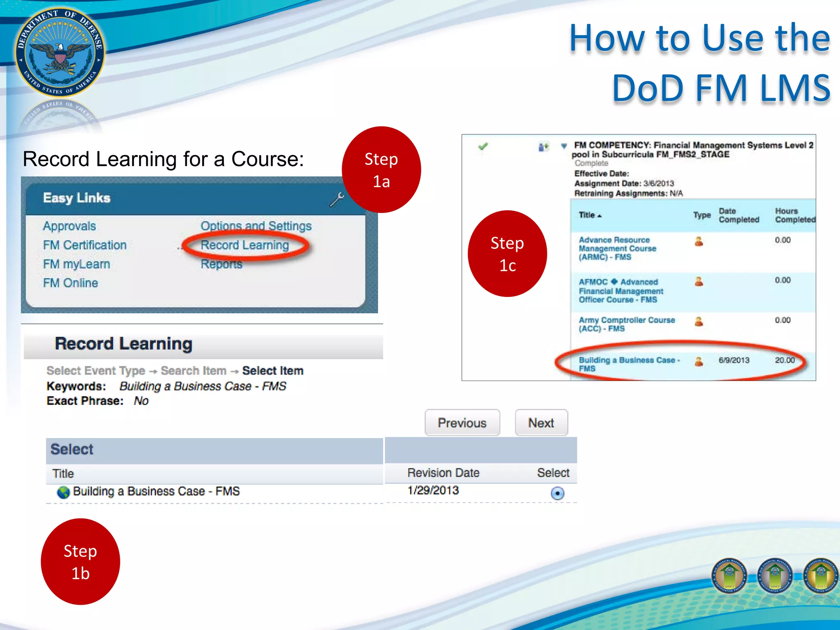Collapse the FM COMPETENCY disclosure triangle
840x630 pixels.
pyautogui.click(x=564, y=146)
